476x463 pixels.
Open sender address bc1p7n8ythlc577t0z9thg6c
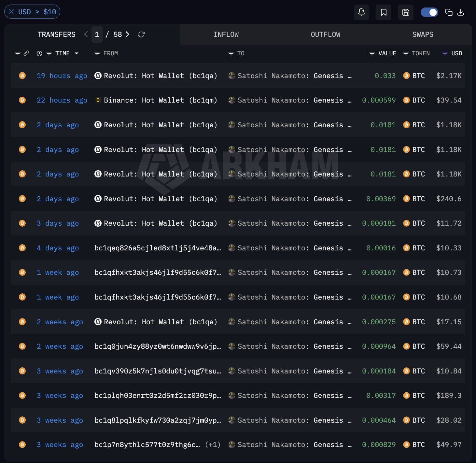147,445
